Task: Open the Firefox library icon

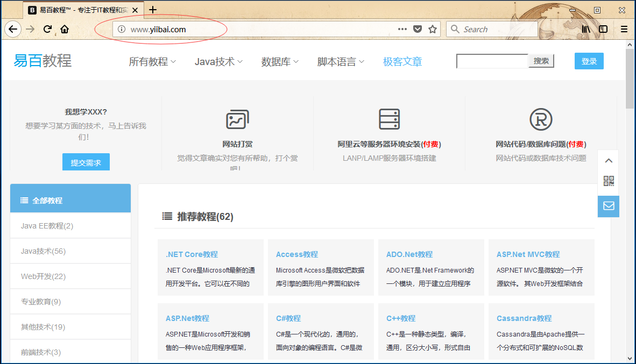Action: [x=586, y=29]
